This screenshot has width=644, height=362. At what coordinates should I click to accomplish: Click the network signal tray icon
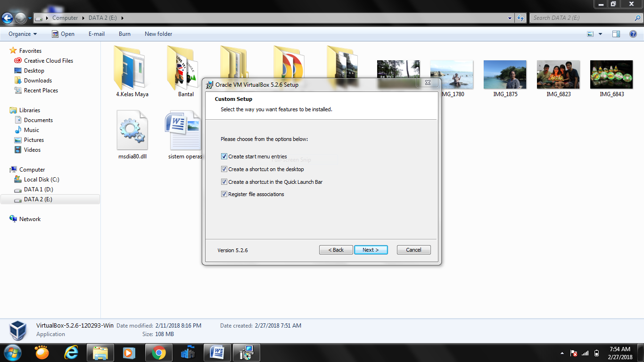(585, 353)
